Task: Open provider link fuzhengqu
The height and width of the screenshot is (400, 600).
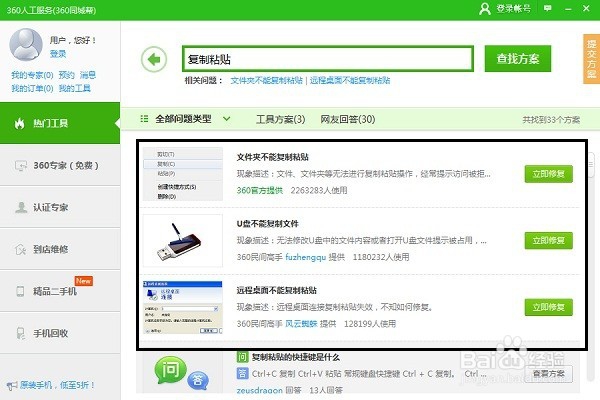Action: click(305, 257)
